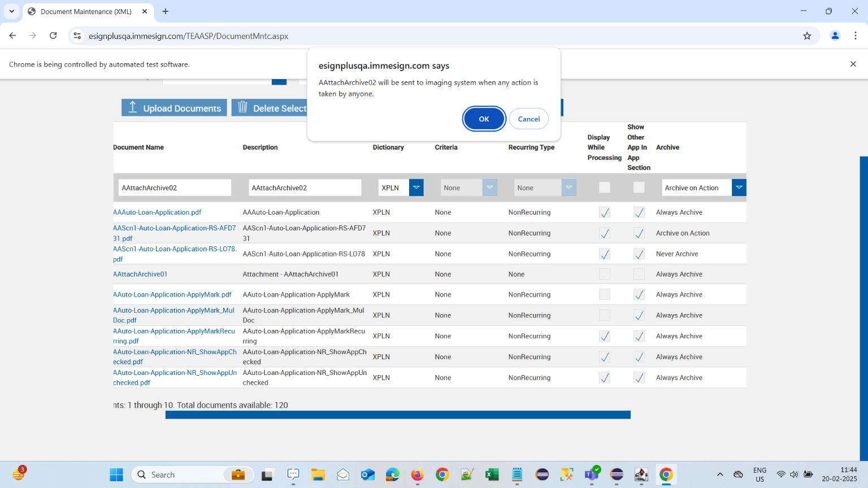Expand the Recurring Type dropdown in edit row
This screenshot has height=488, width=868.
[x=569, y=188]
